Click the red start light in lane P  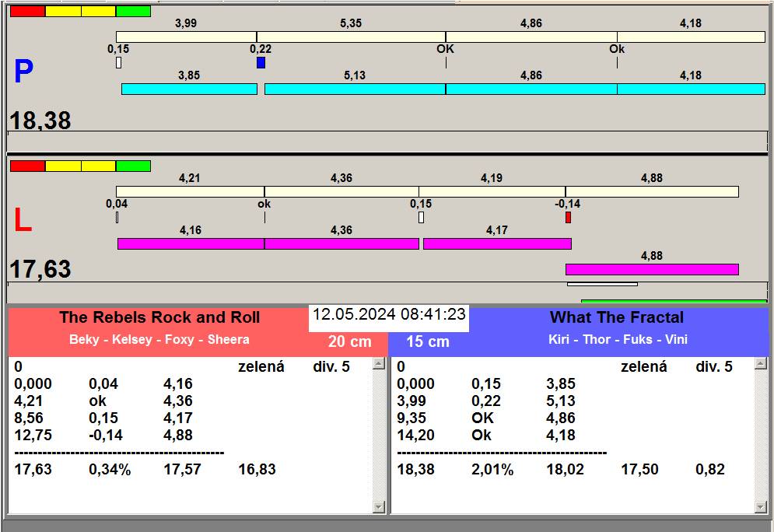coord(27,12)
